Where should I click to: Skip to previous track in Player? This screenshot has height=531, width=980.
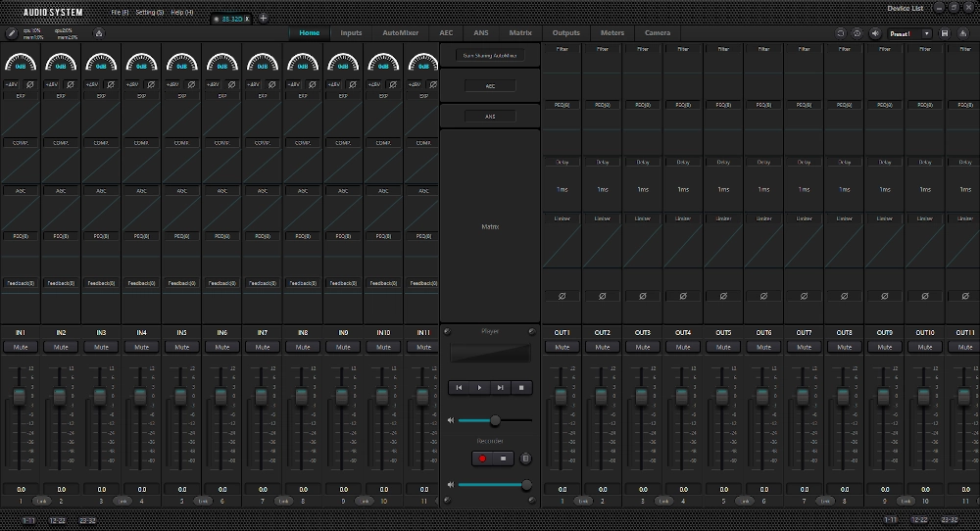tap(459, 388)
